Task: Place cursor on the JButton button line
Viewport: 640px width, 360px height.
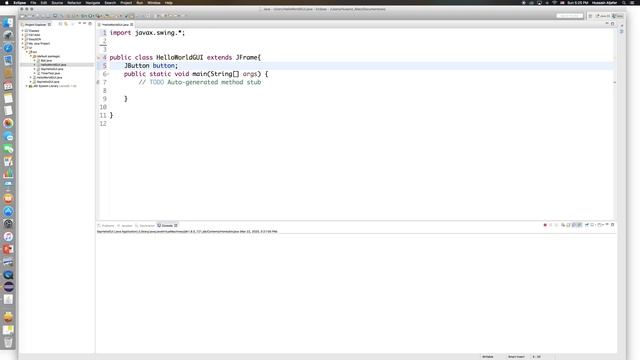Action: 151,66
